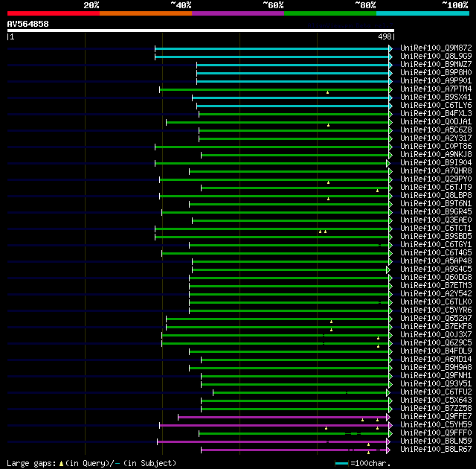
Task: Open the UniRef100_B9MWZ7 hit
Action: click(436, 65)
